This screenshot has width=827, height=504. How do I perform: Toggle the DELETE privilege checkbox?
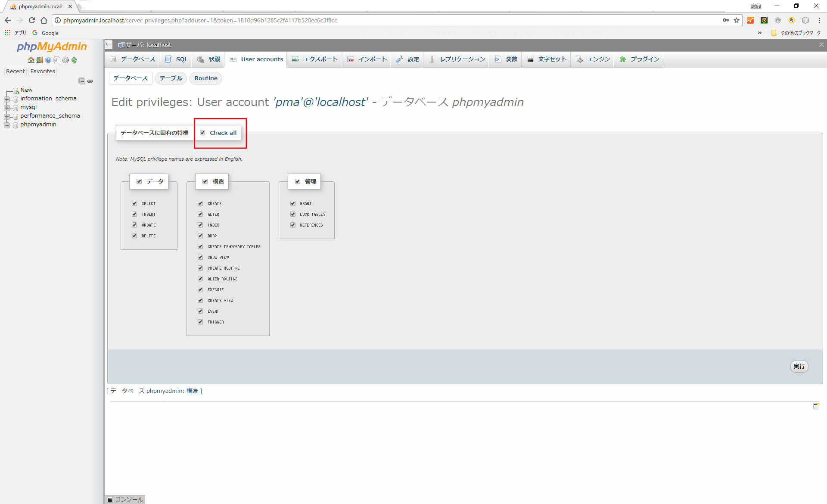click(x=134, y=236)
